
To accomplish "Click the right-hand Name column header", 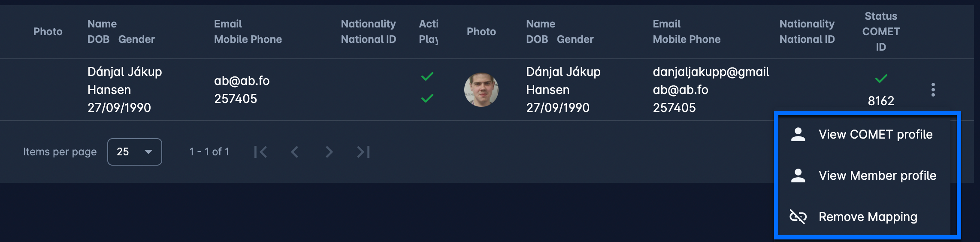I will 541,24.
